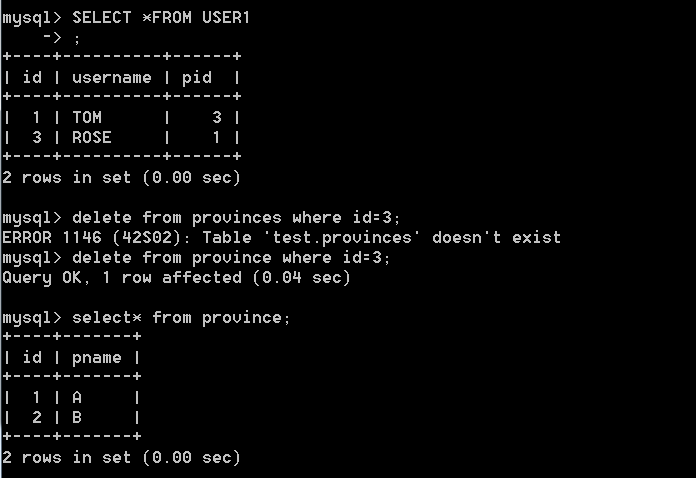Click the first 2 rows in set message
Viewport: 696px width, 478px height.
pyautogui.click(x=121, y=178)
